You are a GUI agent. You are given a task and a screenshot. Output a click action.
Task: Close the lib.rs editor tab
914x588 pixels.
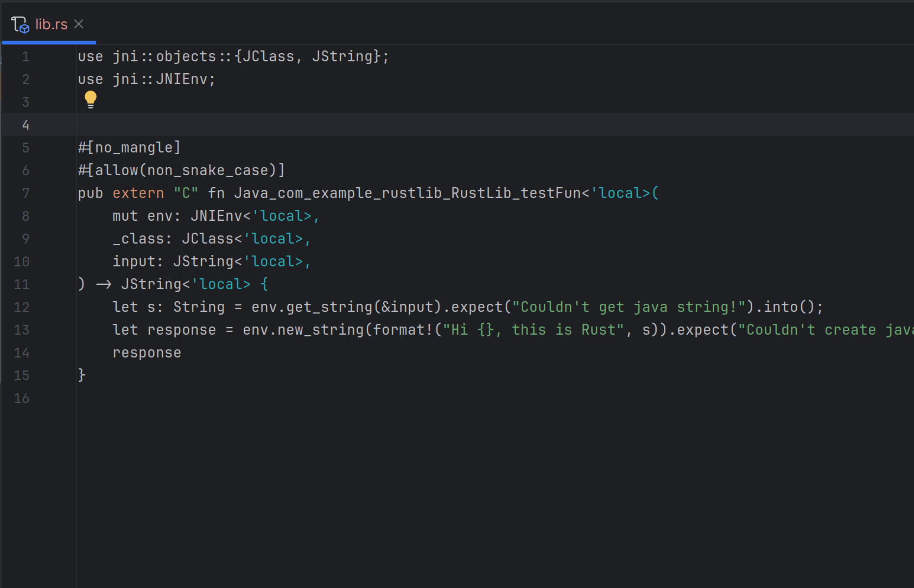point(79,24)
